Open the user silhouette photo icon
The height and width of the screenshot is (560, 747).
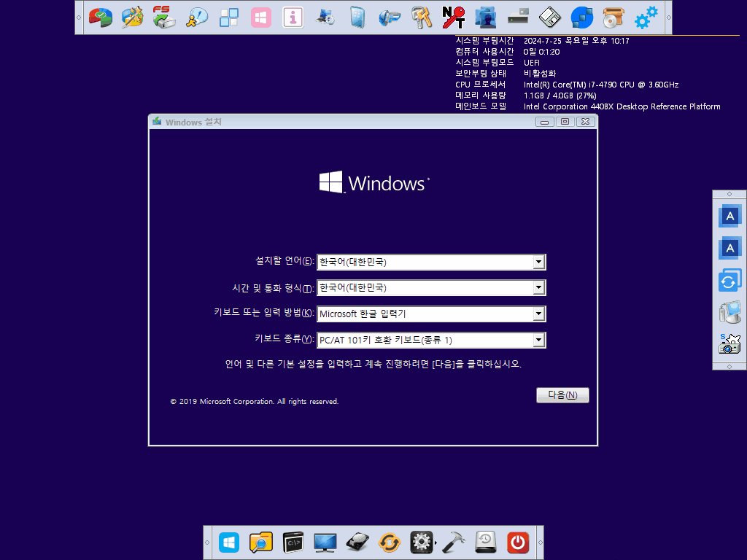(x=486, y=17)
